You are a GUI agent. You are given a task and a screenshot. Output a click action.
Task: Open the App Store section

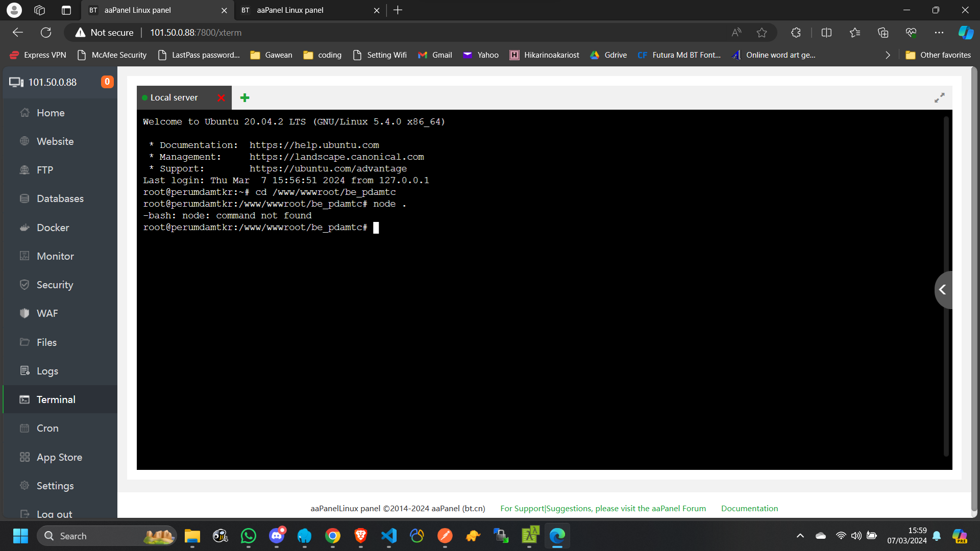(60, 457)
